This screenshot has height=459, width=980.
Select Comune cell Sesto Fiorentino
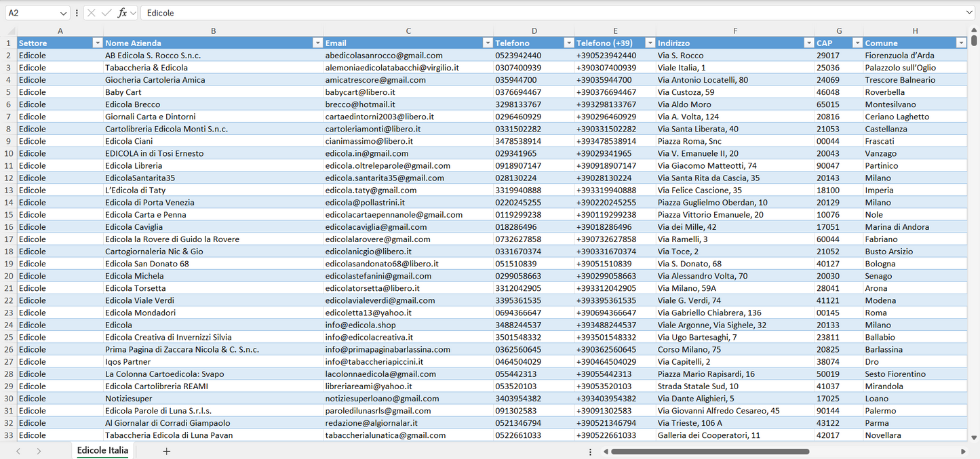coord(915,374)
